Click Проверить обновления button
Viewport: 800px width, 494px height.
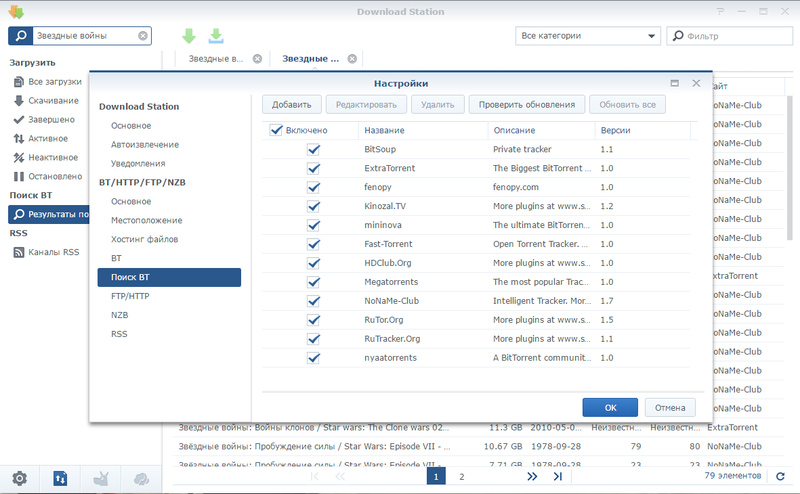point(527,105)
